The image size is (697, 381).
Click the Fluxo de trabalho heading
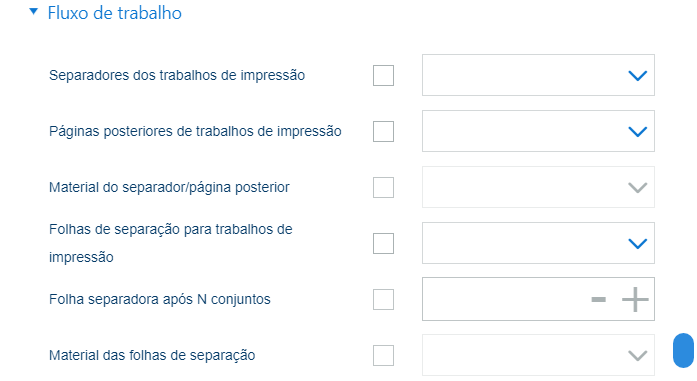tap(114, 13)
